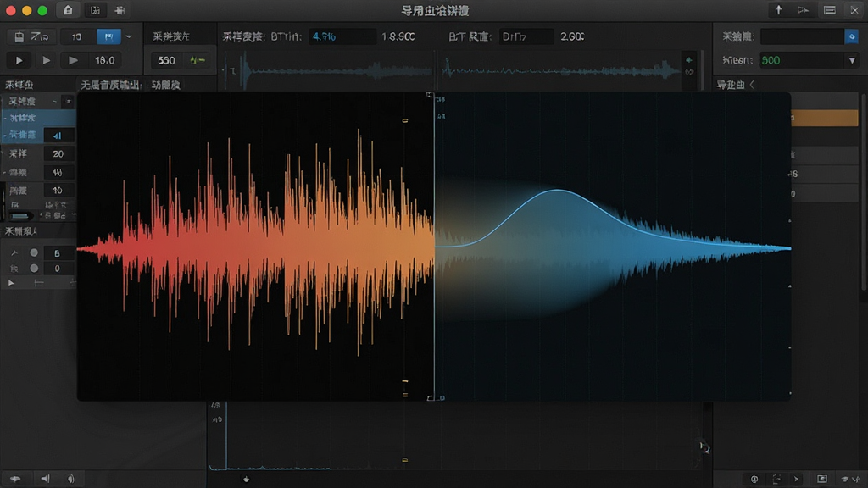Click the waveform icon in the title bar
The width and height of the screenshot is (868, 488).
pos(120,10)
